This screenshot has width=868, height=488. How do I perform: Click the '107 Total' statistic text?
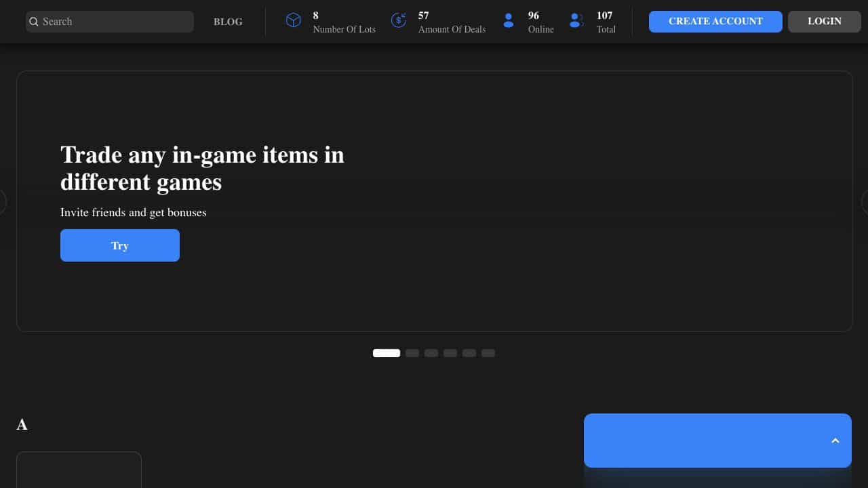[606, 22]
